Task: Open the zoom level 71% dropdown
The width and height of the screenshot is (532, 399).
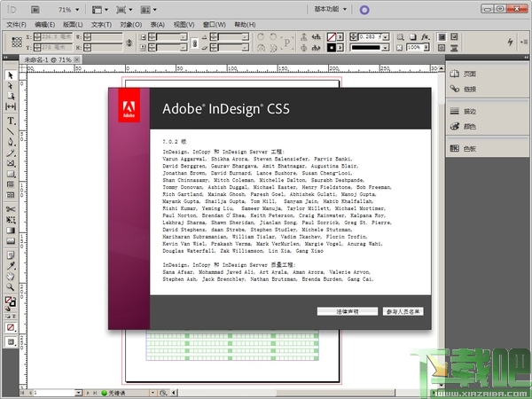Action: pos(77,10)
